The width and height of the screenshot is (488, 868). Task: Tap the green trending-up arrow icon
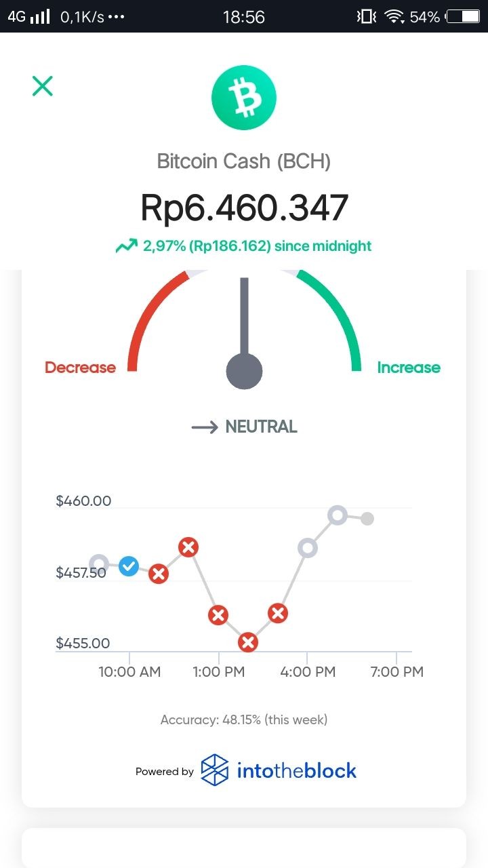(x=126, y=246)
